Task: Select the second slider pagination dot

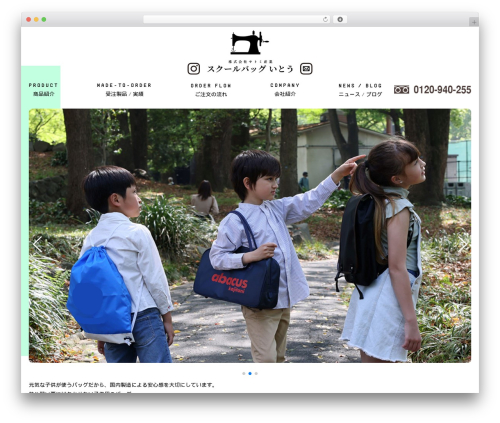Action: tap(250, 373)
